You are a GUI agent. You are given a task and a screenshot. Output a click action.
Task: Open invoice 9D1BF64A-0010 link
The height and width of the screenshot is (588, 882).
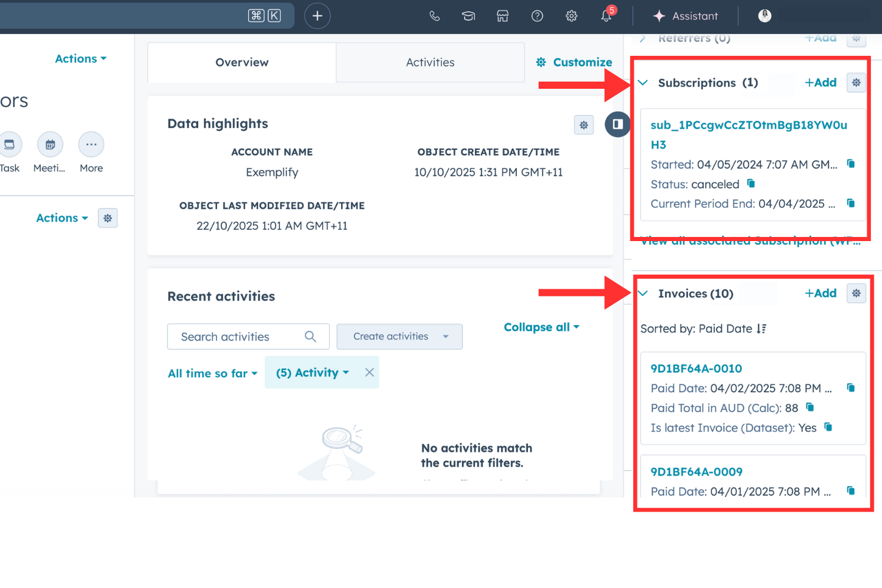point(696,369)
